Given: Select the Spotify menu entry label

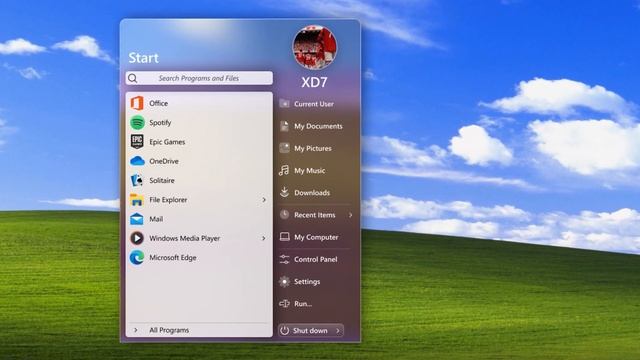Looking at the screenshot, I should click(x=160, y=122).
